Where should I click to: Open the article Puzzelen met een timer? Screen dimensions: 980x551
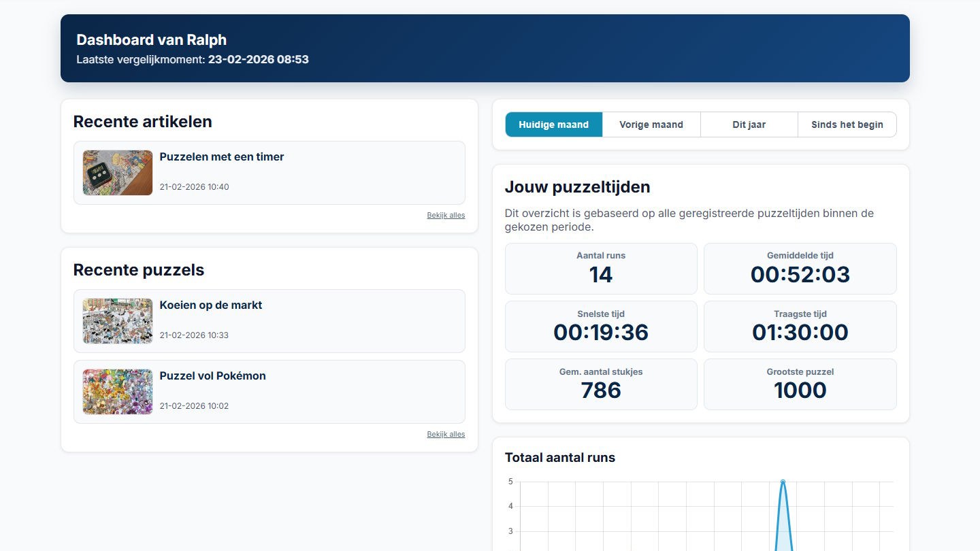point(221,156)
